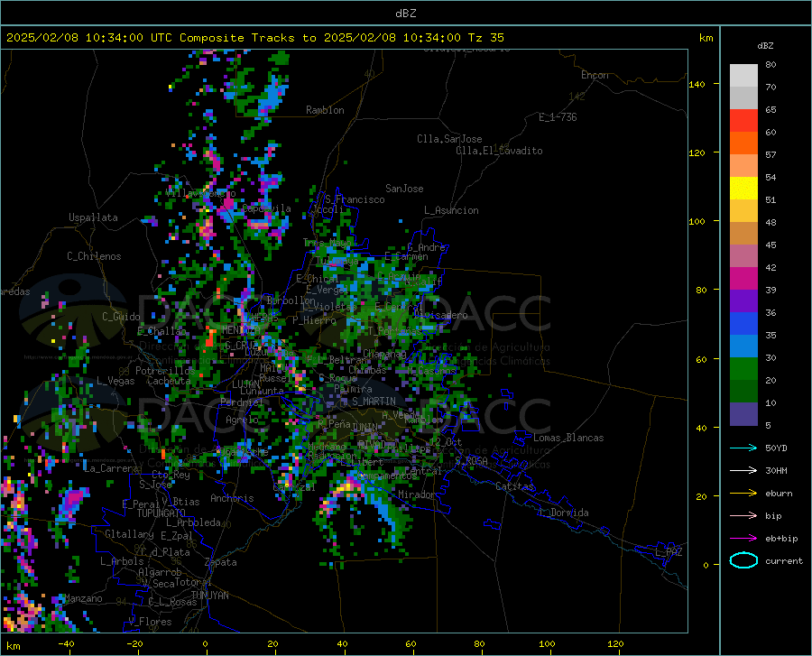This screenshot has height=656, width=812.
Task: Click the 'Mirador' place label
Action: (416, 495)
